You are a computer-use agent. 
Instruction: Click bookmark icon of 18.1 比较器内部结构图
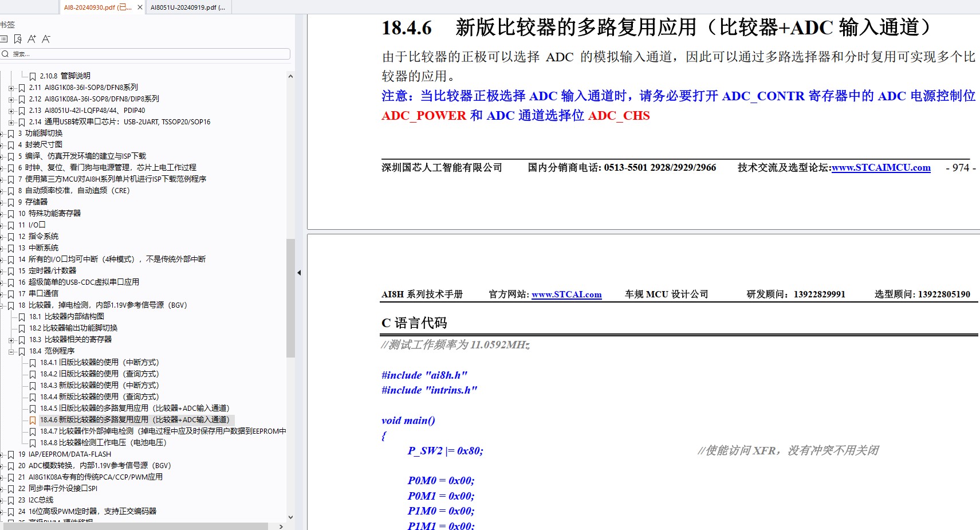(x=22, y=317)
